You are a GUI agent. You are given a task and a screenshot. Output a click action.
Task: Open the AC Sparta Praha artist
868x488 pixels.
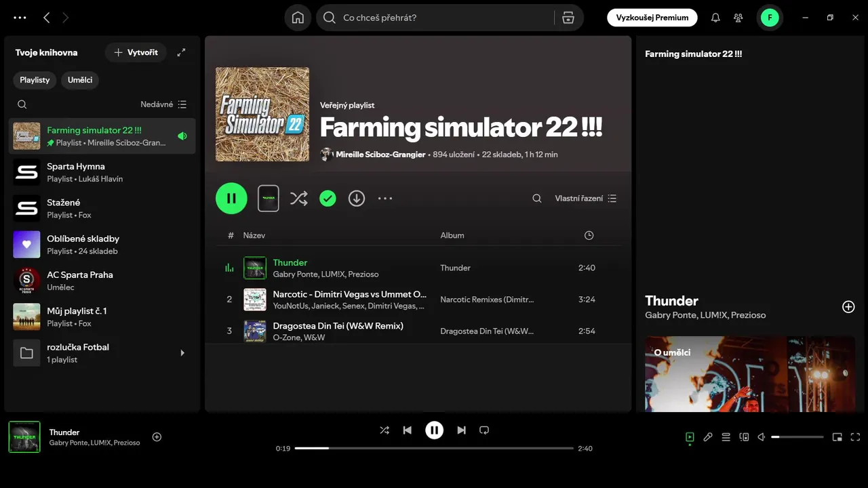point(102,281)
